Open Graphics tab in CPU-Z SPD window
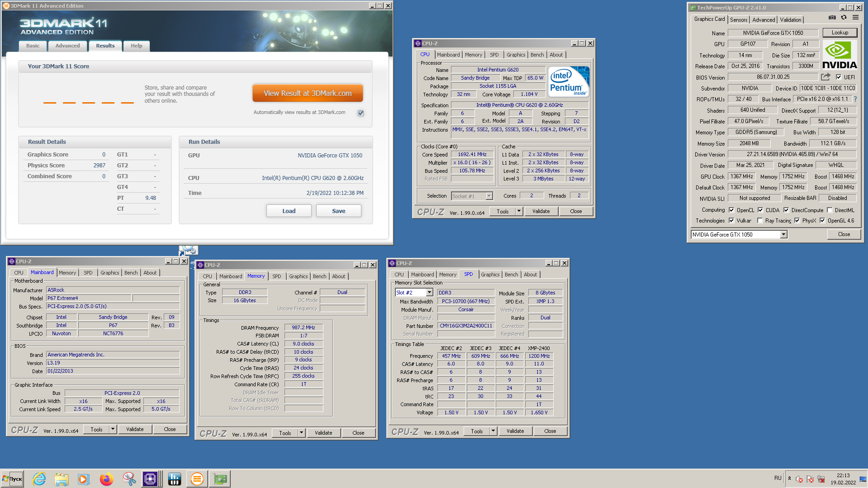The height and width of the screenshot is (488, 868). click(490, 275)
